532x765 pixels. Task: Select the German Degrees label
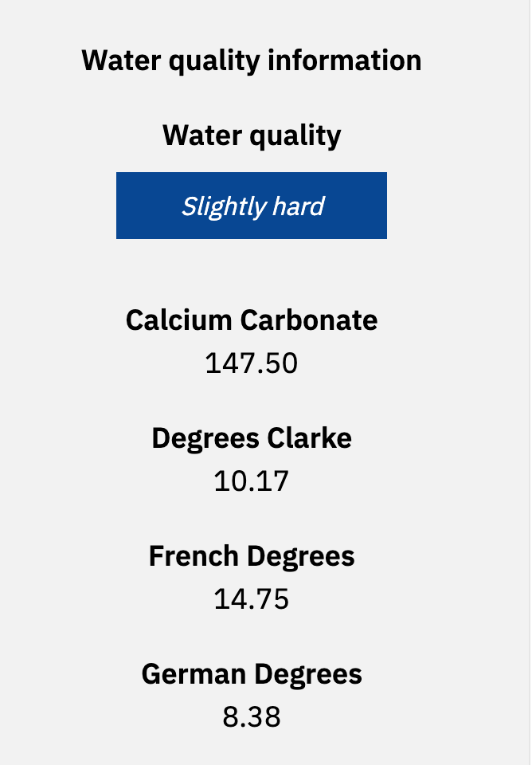252,675
